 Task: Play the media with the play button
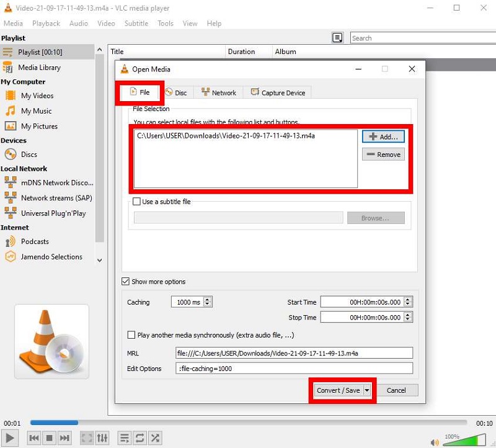click(x=10, y=438)
